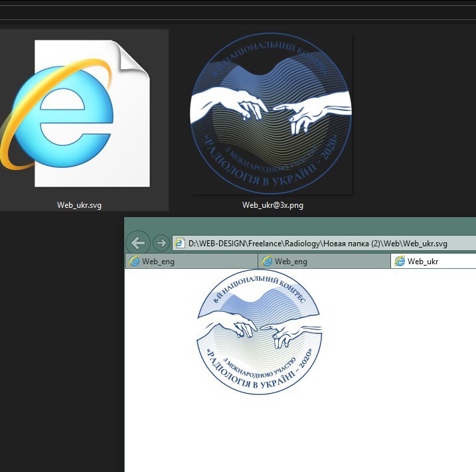Click the Web_ukr@3x.png file name label
Image resolution: width=476 pixels, height=472 pixels.
273,205
